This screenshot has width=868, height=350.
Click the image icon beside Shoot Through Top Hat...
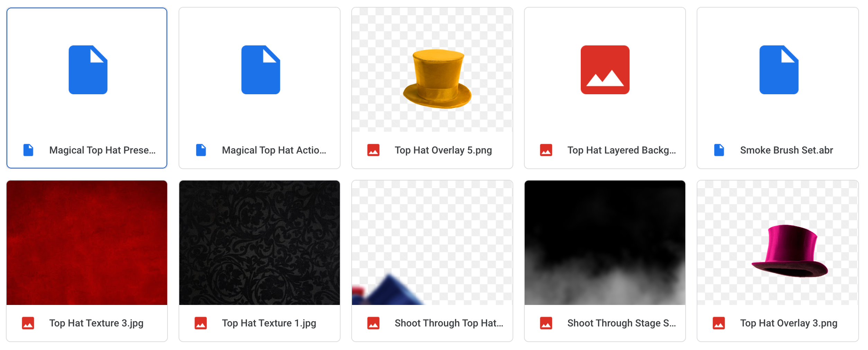point(373,323)
